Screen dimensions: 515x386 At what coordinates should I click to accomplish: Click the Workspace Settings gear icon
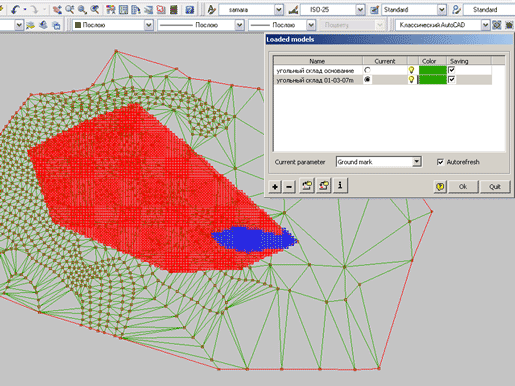tap(497, 25)
